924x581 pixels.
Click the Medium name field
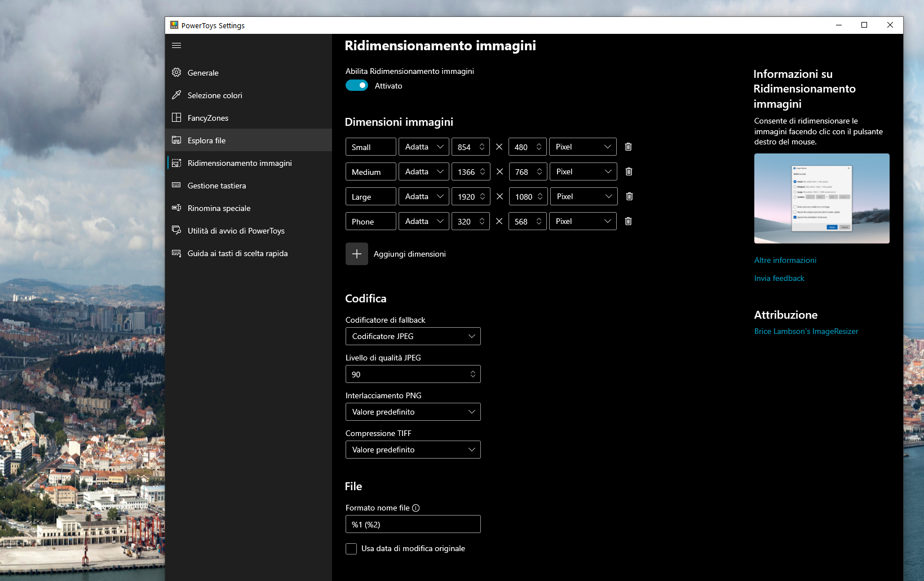371,171
